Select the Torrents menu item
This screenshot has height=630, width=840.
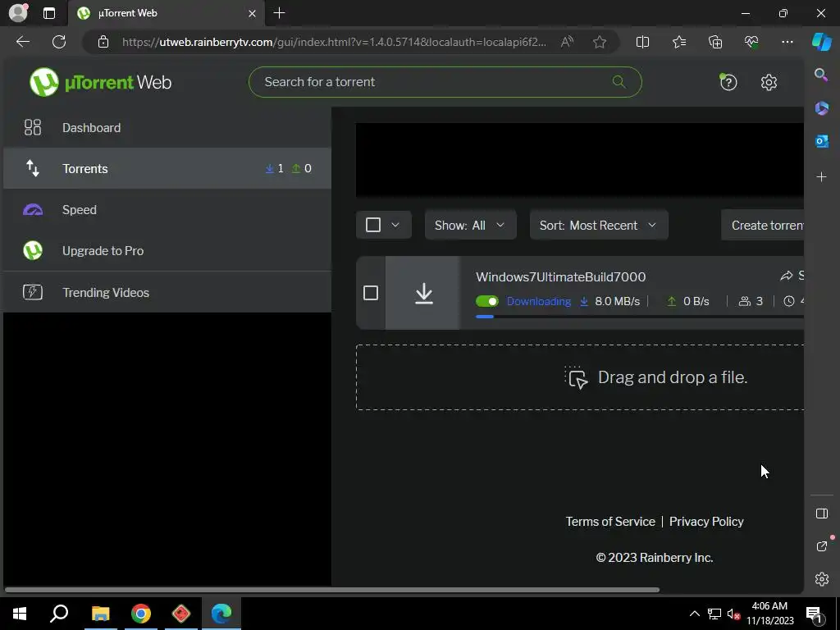coord(167,168)
